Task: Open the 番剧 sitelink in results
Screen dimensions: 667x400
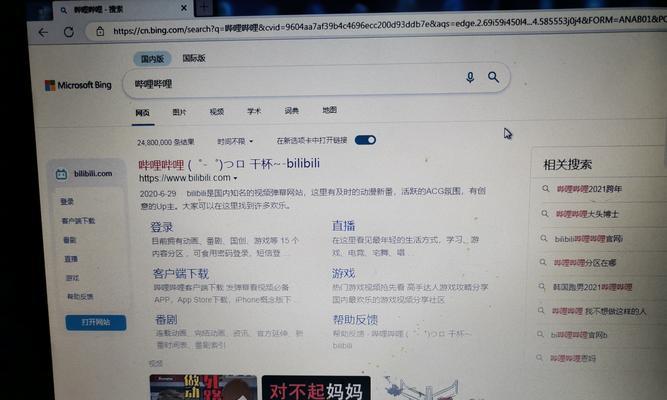Action: coord(166,320)
